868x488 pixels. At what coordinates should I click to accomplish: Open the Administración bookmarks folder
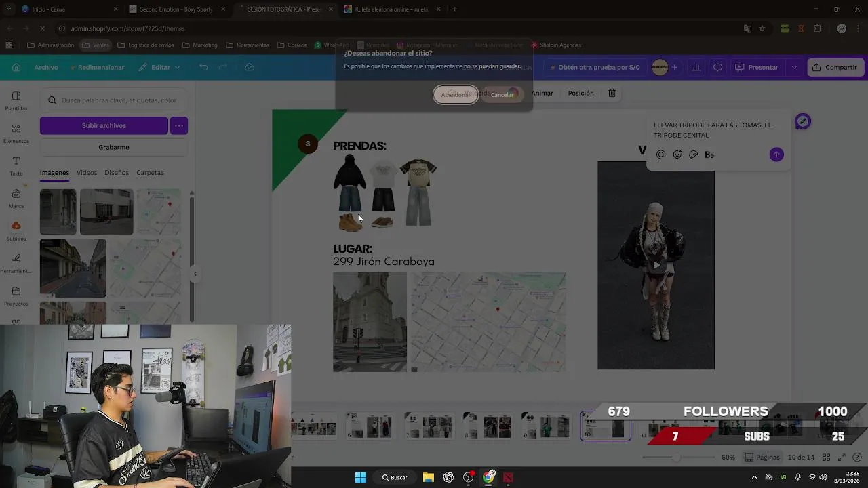[x=50, y=45]
